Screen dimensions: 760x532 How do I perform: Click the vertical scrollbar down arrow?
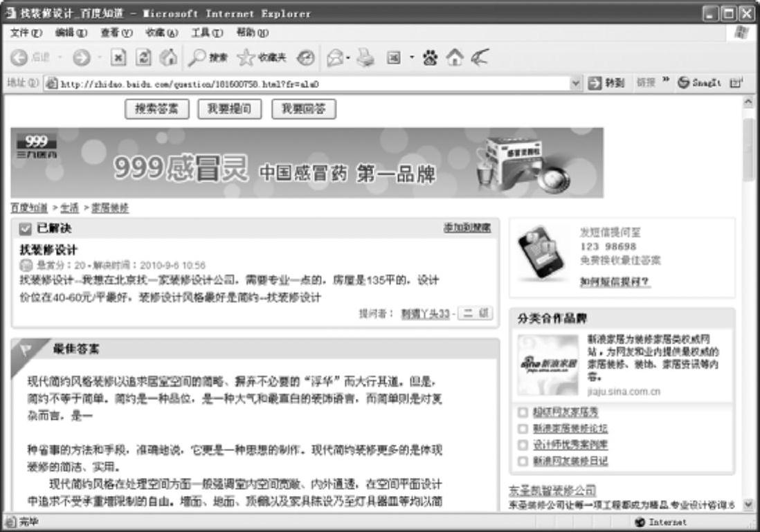[748, 505]
